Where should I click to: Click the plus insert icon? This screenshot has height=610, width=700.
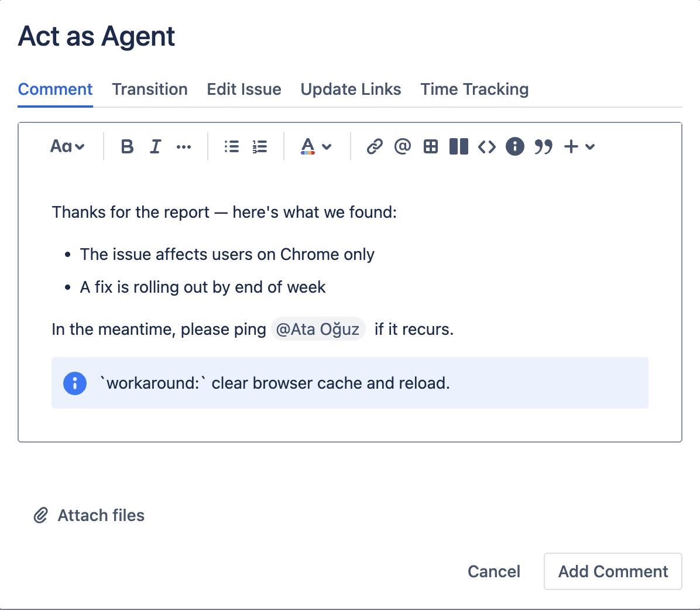571,146
